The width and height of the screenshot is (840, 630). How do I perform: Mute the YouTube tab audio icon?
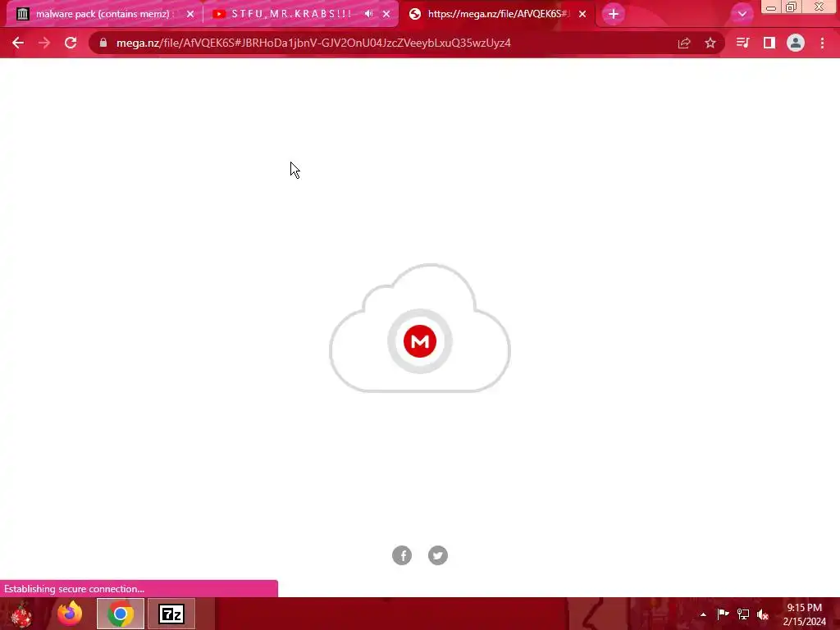[x=368, y=14]
